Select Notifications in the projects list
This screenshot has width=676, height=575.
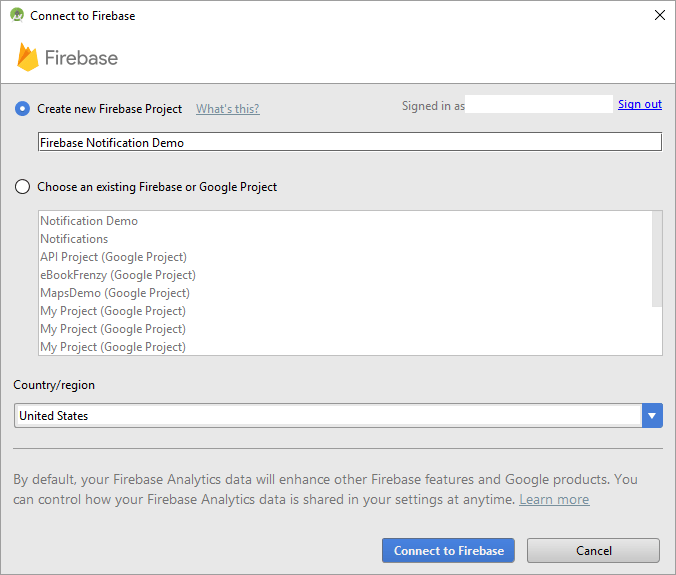74,239
